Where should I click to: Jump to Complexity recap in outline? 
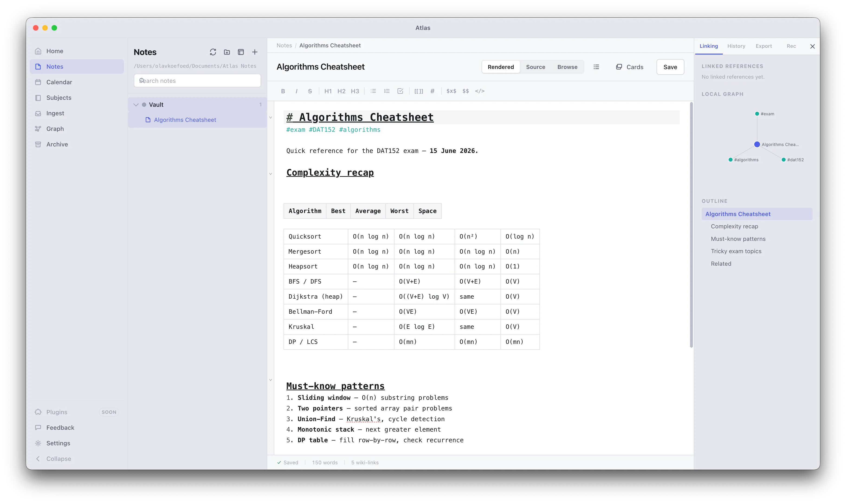[757, 226]
